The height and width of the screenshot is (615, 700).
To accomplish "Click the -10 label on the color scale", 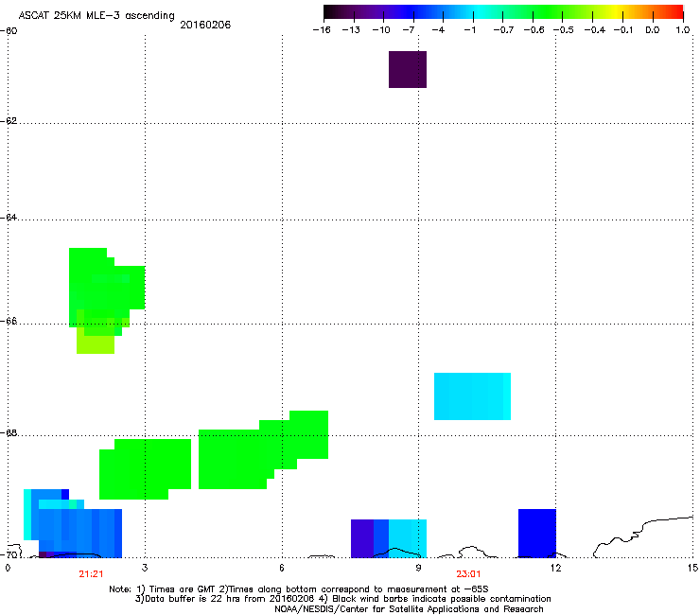I will (381, 30).
